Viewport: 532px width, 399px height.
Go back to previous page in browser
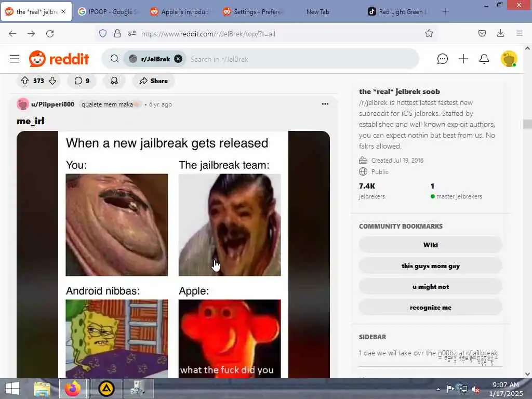pyautogui.click(x=12, y=34)
